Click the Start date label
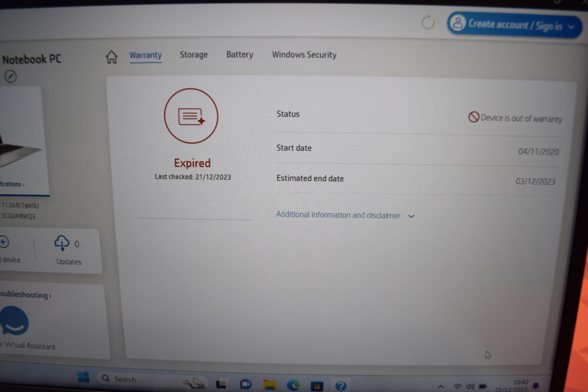Viewport: 588px width, 392px height. [294, 148]
